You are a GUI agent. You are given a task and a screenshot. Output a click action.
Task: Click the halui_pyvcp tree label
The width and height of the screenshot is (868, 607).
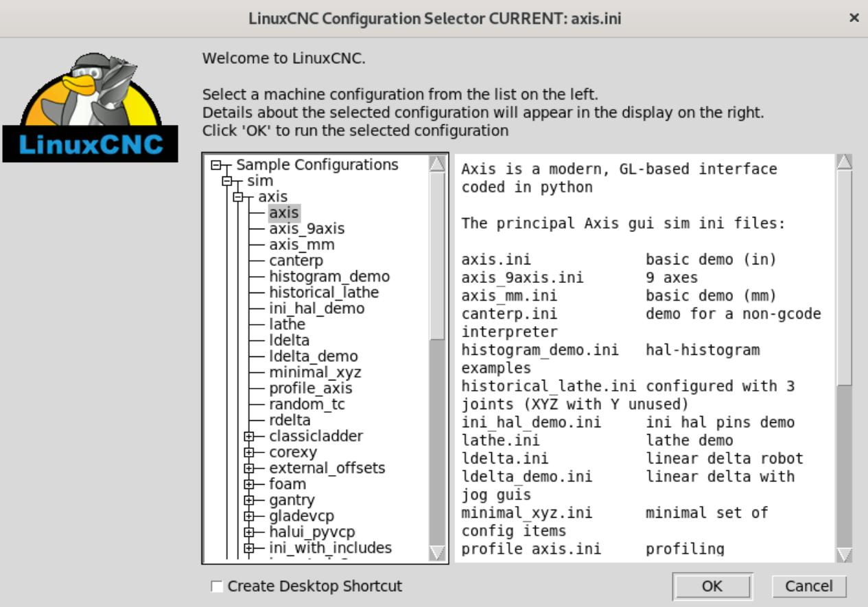pyautogui.click(x=312, y=531)
